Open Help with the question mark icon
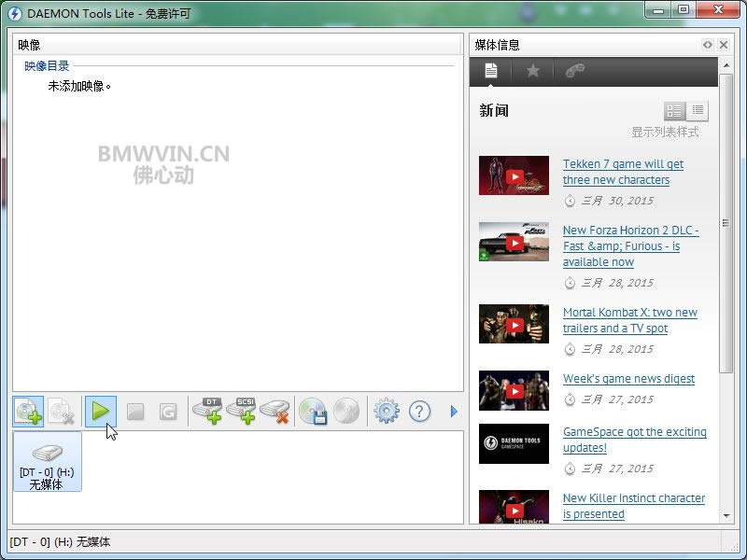 pos(419,411)
